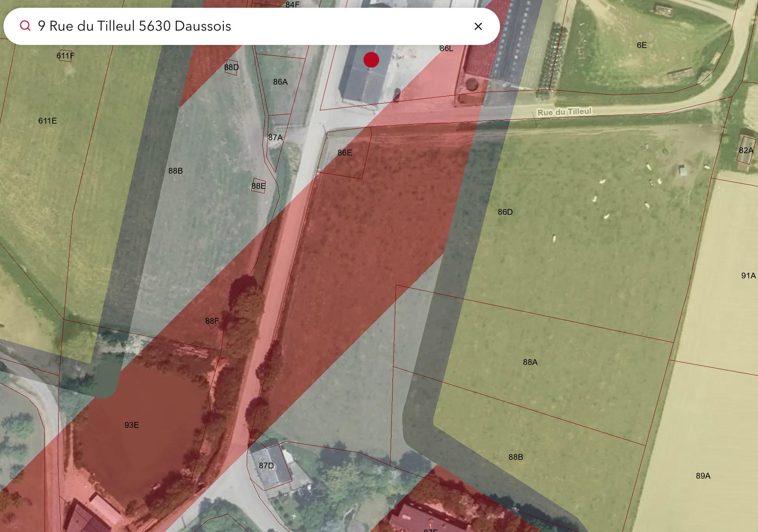Click the red location marker dot

(x=371, y=60)
